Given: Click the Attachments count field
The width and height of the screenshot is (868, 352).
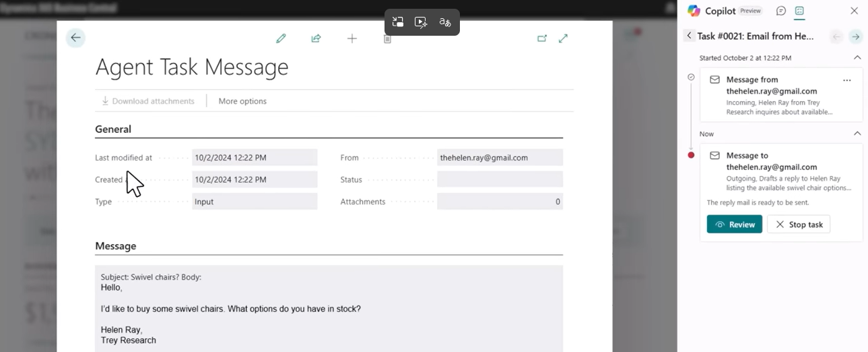Looking at the screenshot, I should (500, 202).
